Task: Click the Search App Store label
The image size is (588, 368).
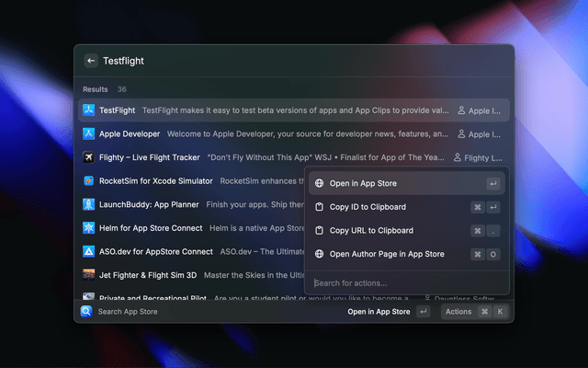Action: point(128,312)
